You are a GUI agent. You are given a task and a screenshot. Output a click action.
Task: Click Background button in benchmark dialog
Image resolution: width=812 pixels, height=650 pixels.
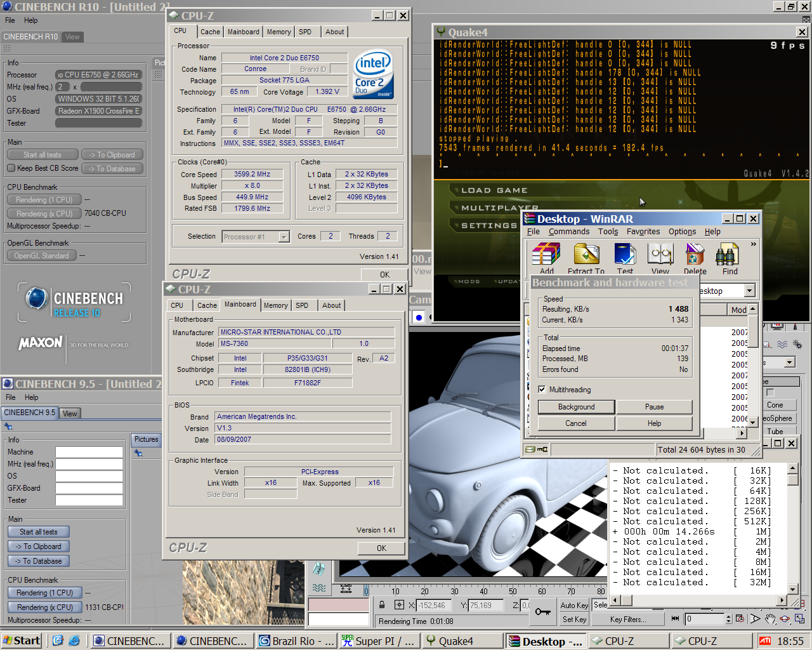(x=577, y=407)
